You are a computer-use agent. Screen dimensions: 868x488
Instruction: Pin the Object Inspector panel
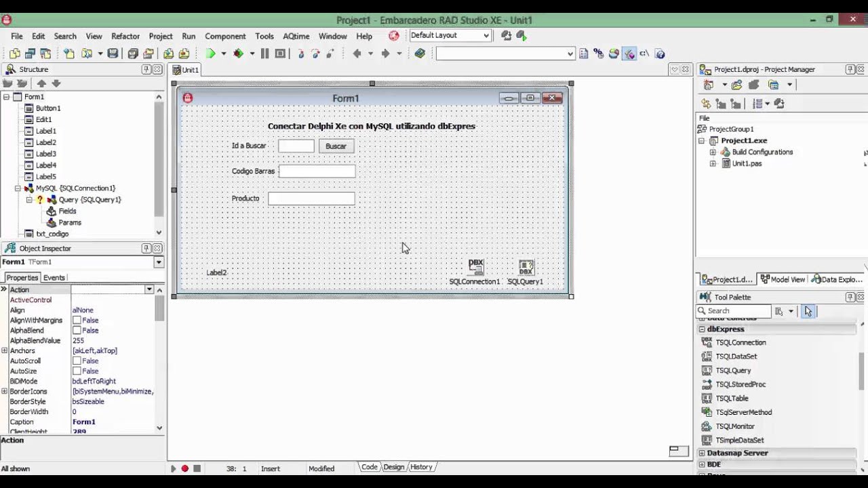coord(146,249)
